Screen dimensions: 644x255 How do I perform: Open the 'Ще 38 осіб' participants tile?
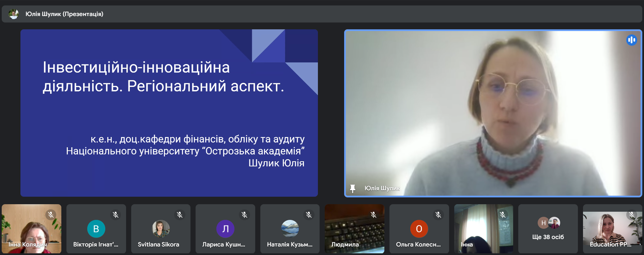(548, 229)
